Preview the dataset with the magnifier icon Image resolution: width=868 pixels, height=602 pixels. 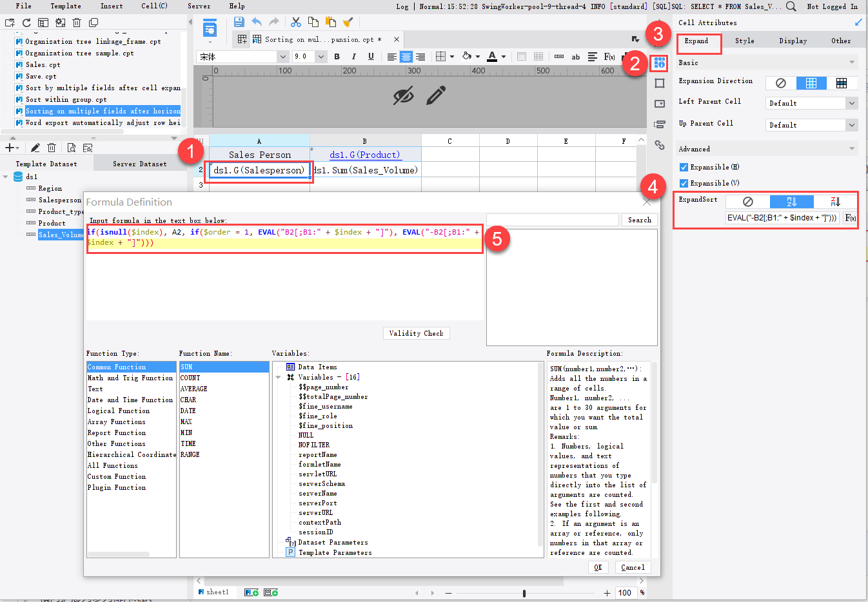pyautogui.click(x=71, y=148)
